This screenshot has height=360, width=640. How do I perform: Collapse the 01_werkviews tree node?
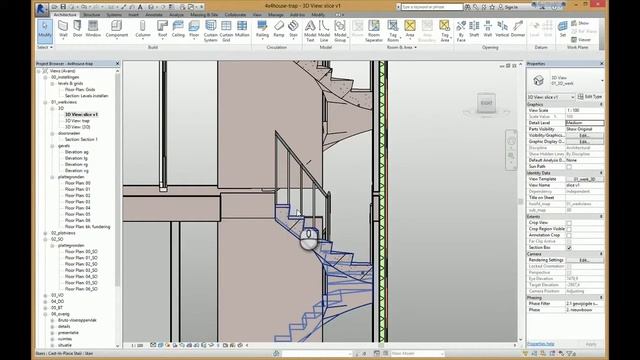[45, 102]
